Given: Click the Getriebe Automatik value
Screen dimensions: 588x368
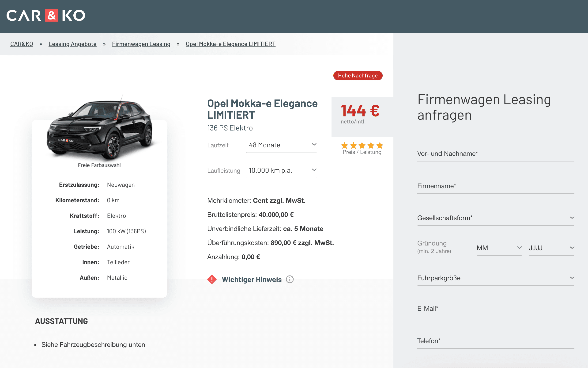Looking at the screenshot, I should pos(121,247).
